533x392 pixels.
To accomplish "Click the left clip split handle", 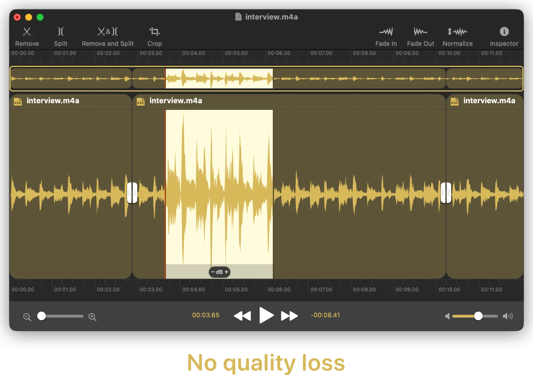I will pos(132,193).
